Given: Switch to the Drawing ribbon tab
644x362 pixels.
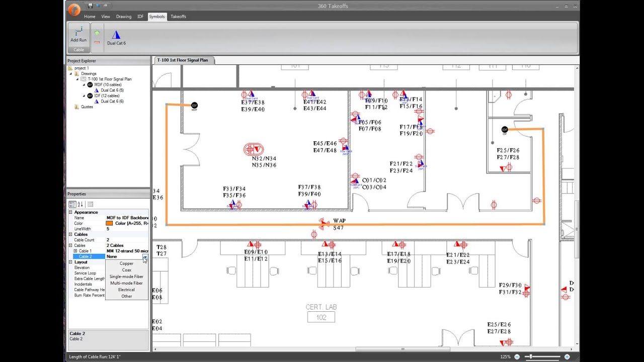Looking at the screenshot, I should (124, 17).
